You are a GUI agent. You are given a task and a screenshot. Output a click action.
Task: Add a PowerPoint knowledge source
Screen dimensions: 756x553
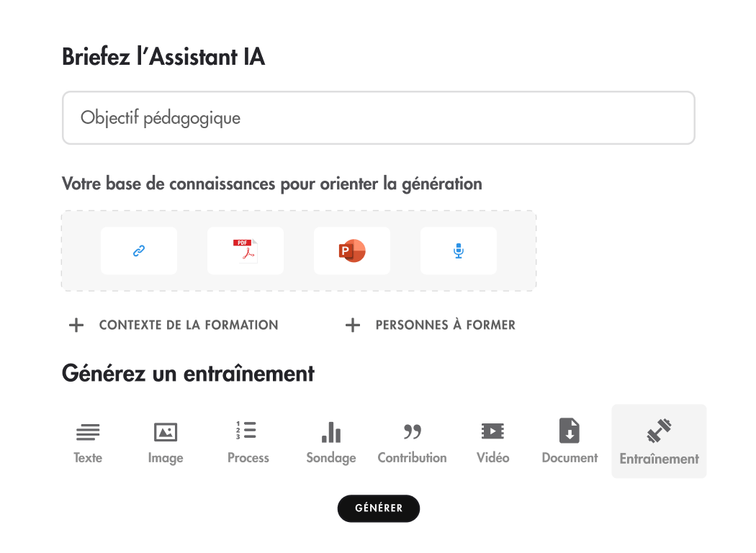pyautogui.click(x=351, y=251)
